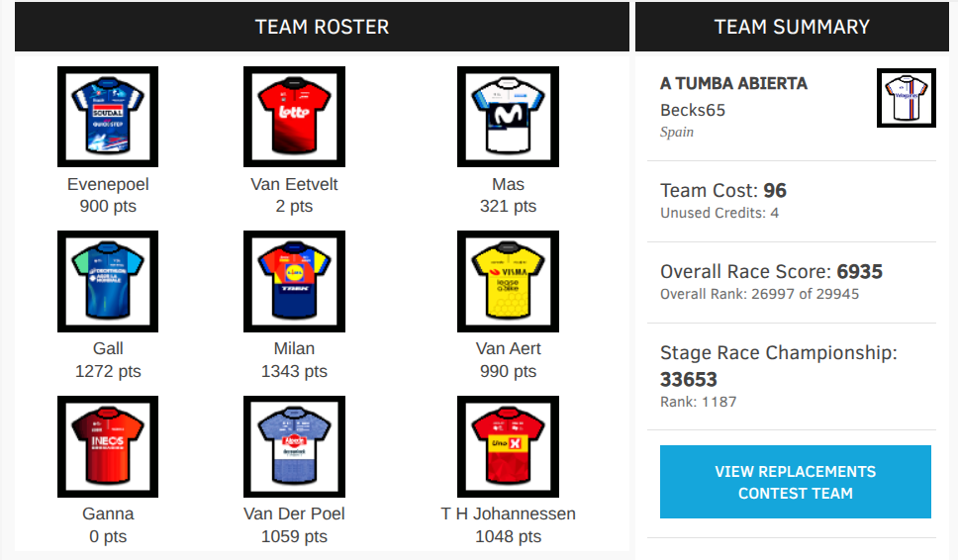Click the View Replacements Contest Team button
Image resolution: width=958 pixels, height=560 pixels.
click(x=795, y=482)
